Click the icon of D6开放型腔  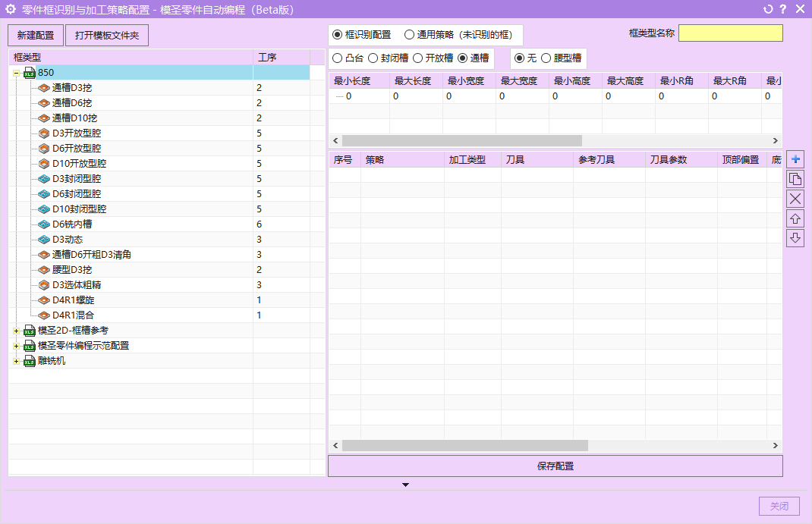click(44, 149)
